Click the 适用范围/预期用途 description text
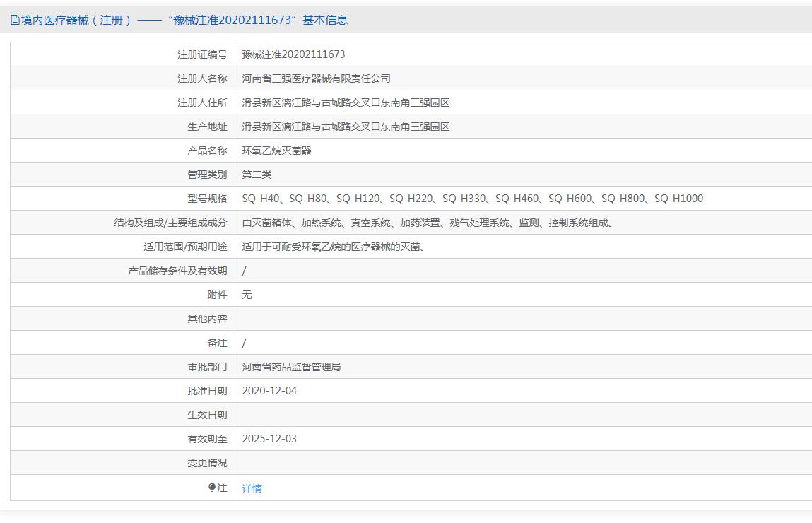The width and height of the screenshot is (812, 523). 334,247
